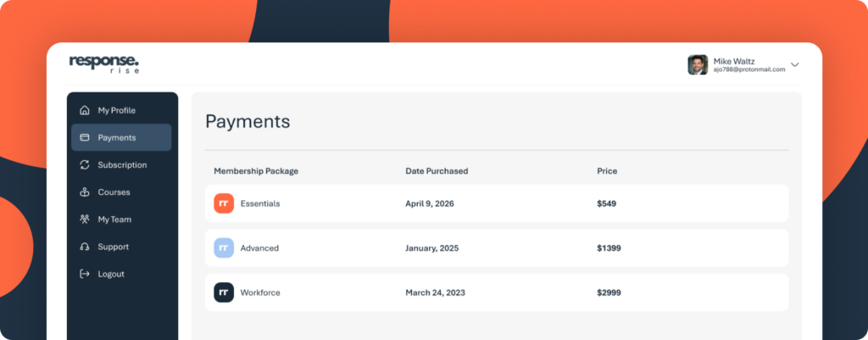Select Payments in the sidebar
This screenshot has width=868, height=340.
(121, 137)
